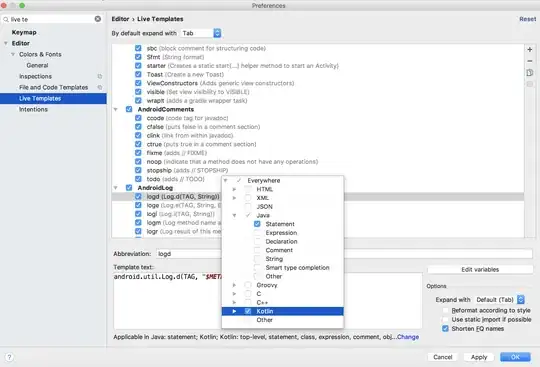
Task: Expand the XML context node
Action: 234,198
